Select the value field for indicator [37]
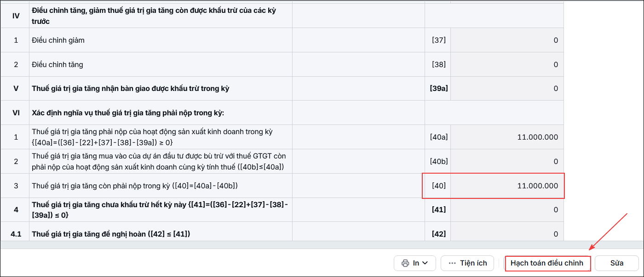 [507, 40]
